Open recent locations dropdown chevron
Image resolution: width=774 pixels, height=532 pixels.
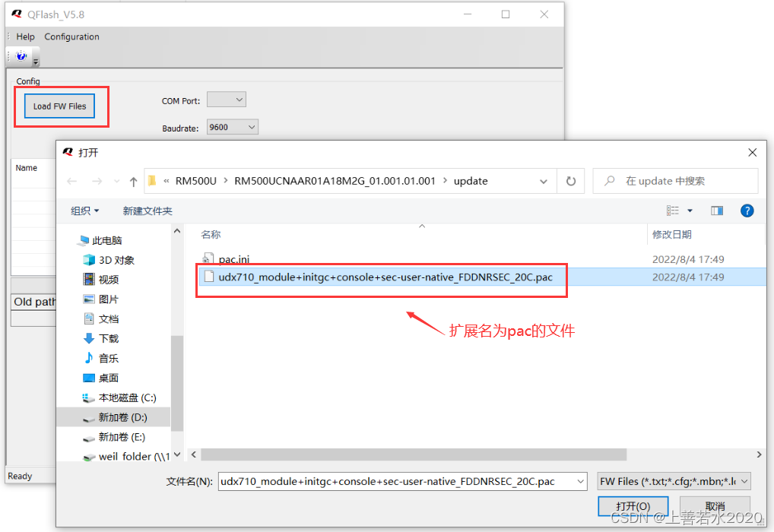(116, 181)
